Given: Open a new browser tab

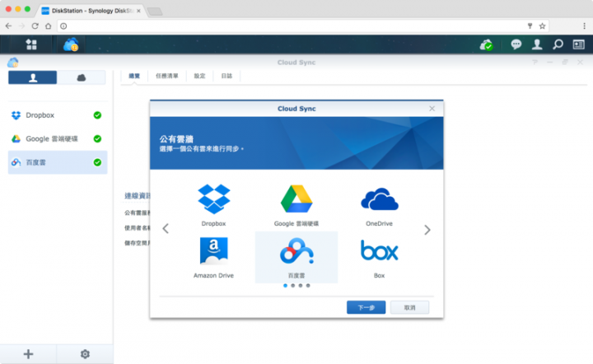Looking at the screenshot, I should (x=155, y=12).
